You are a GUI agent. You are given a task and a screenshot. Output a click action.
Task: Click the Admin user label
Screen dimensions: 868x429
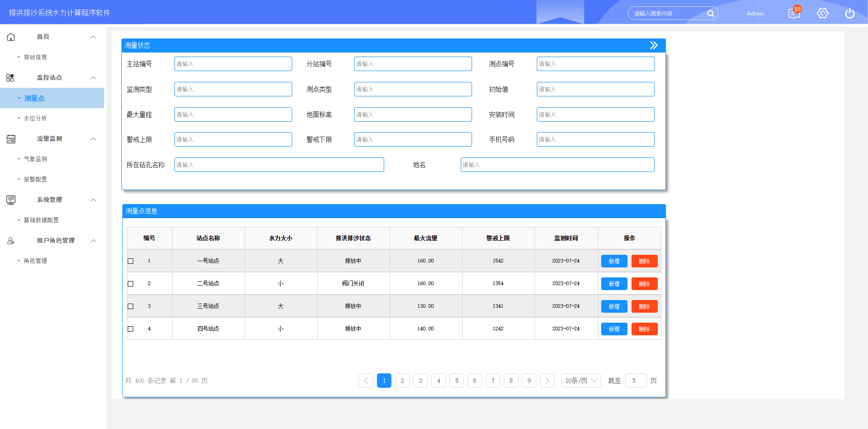coord(755,14)
